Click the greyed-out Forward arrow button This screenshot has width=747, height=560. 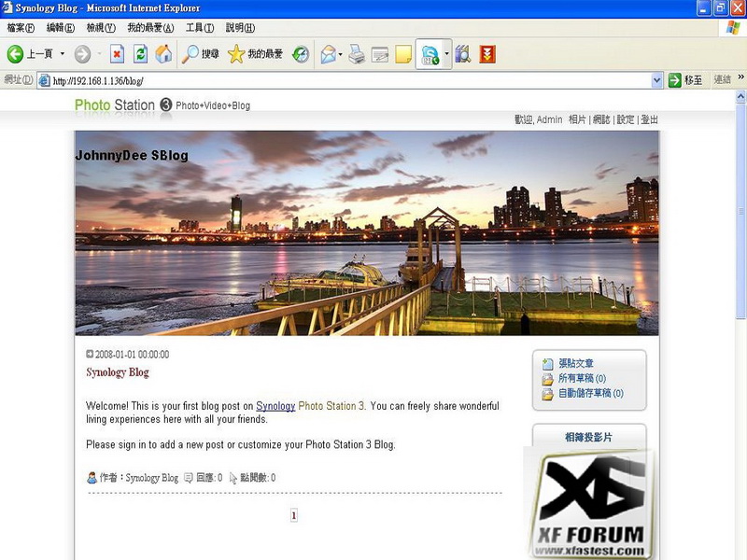82,54
